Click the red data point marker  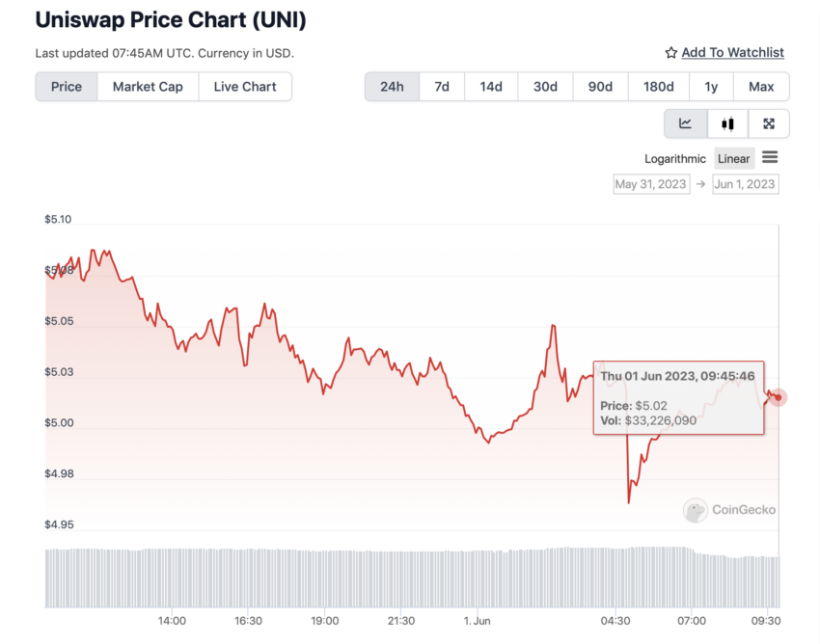(779, 398)
